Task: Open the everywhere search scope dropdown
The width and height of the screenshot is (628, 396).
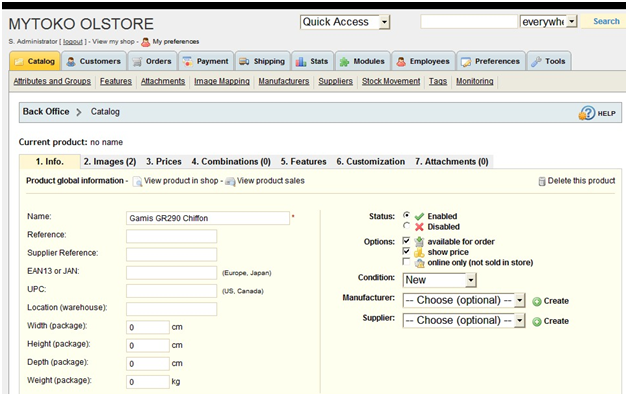Action: pyautogui.click(x=549, y=22)
